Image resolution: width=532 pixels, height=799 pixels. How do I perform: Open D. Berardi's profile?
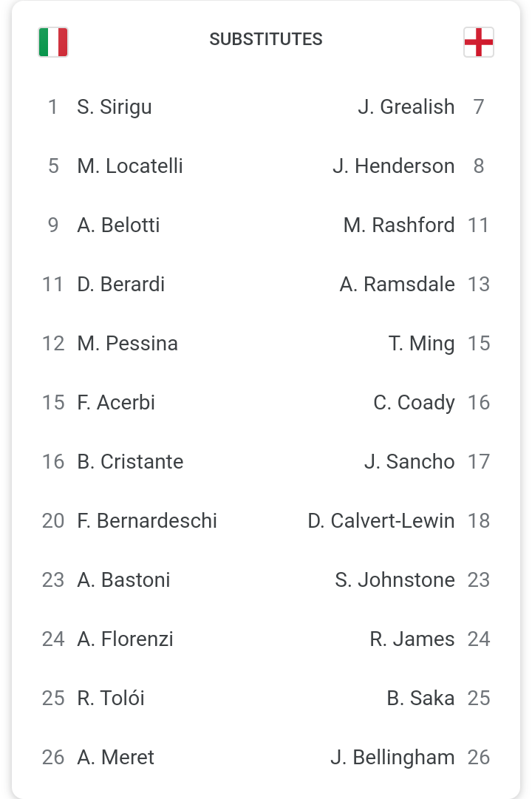(120, 284)
